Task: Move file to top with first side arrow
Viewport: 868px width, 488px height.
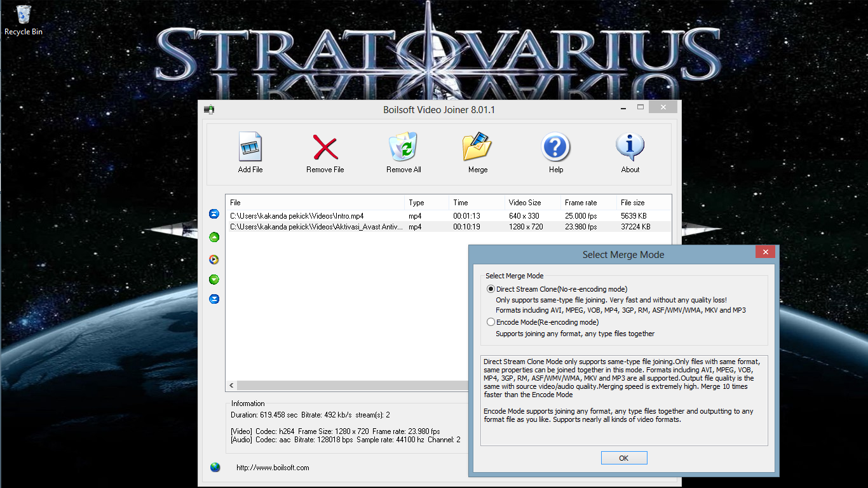Action: pyautogui.click(x=214, y=214)
